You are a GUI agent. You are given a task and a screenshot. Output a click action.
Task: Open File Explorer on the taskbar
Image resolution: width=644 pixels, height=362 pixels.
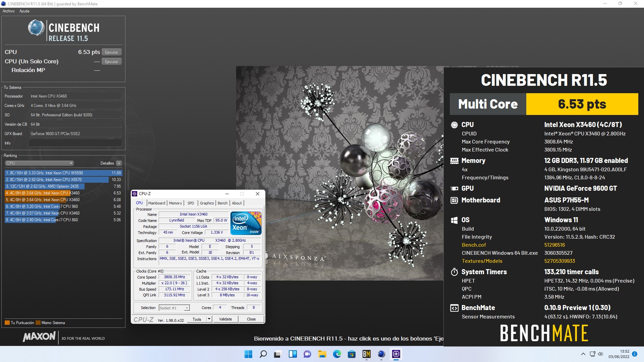point(322,354)
